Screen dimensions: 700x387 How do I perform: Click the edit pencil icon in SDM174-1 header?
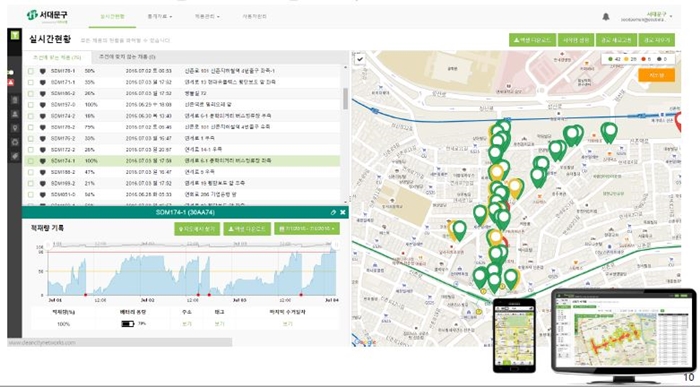[333, 212]
